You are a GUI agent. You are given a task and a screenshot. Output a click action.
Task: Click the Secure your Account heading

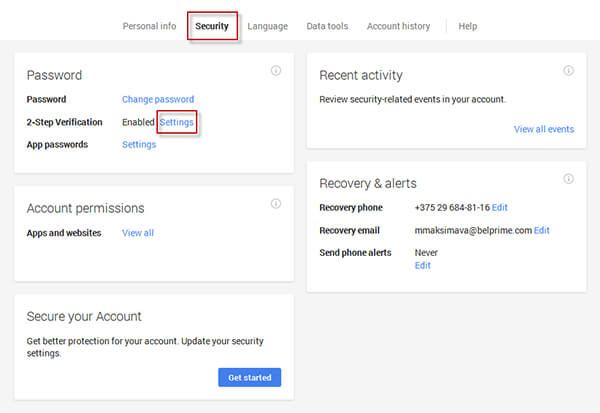84,317
